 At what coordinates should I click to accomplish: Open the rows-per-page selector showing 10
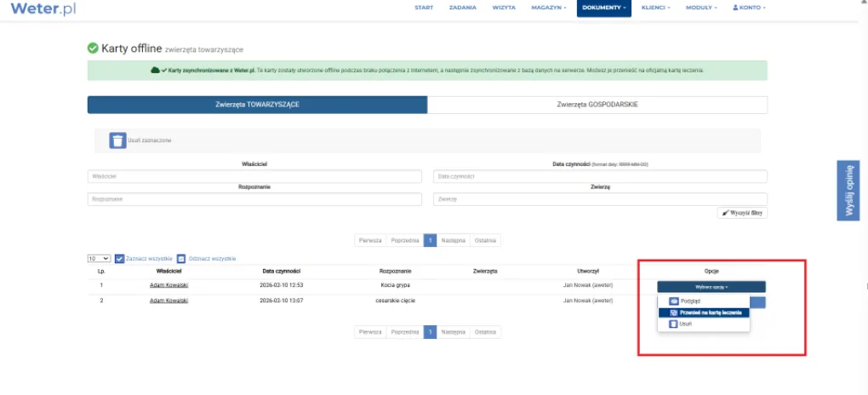click(99, 259)
